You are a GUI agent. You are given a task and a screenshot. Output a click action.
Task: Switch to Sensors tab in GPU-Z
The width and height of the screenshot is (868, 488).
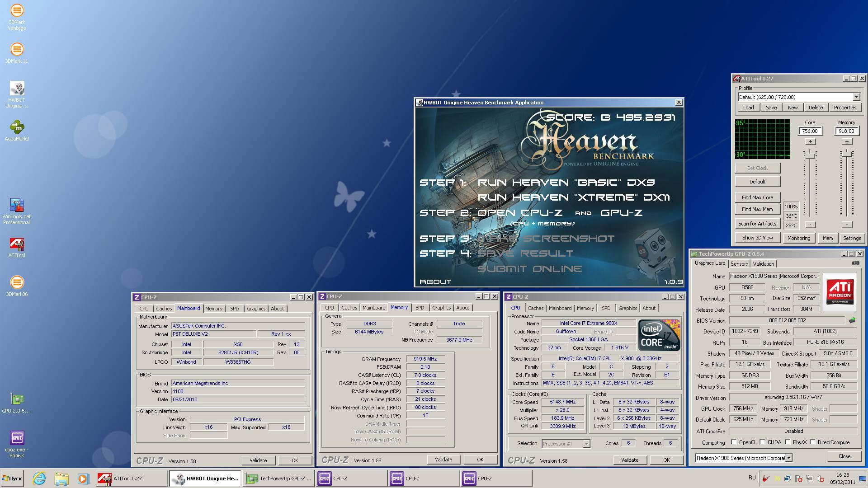tap(739, 264)
